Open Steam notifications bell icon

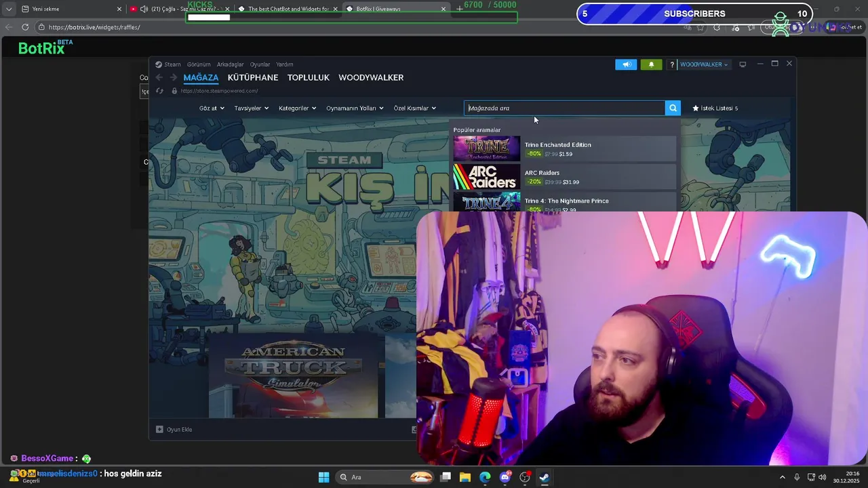point(651,64)
